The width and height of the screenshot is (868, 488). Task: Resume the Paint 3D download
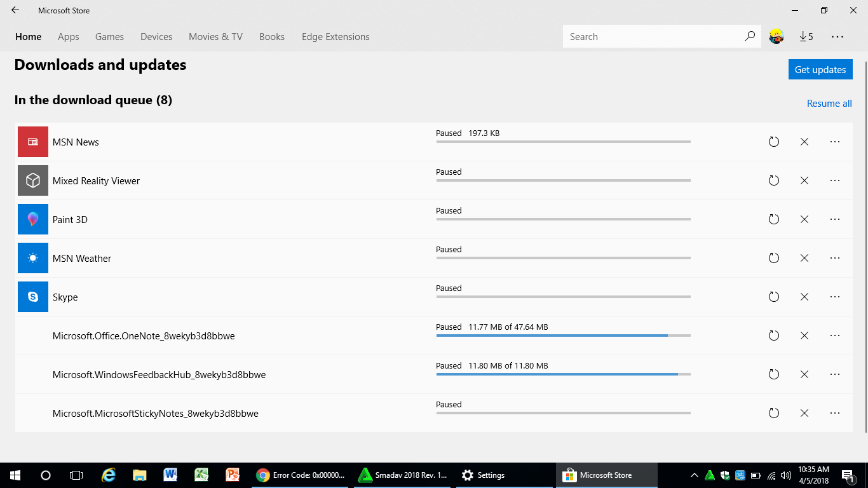(x=773, y=219)
